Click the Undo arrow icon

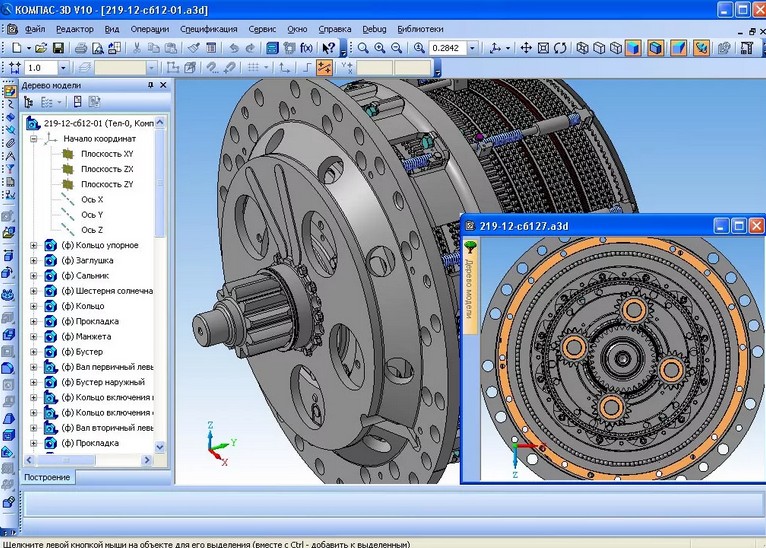(x=234, y=48)
